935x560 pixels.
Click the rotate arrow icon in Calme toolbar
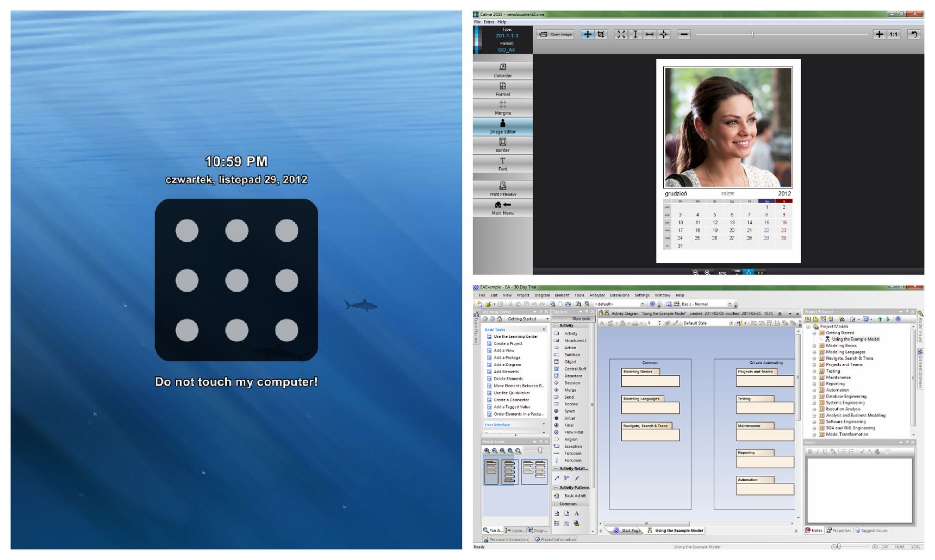click(914, 34)
